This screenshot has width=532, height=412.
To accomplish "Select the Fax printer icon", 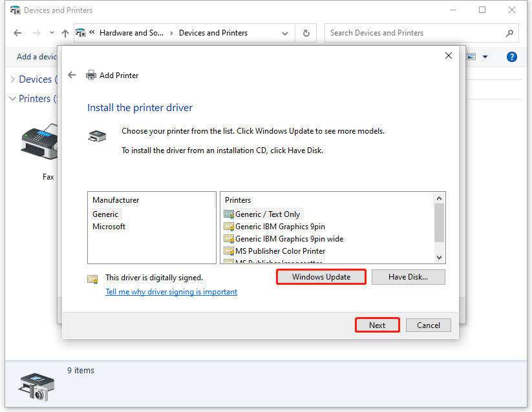I will [40, 142].
